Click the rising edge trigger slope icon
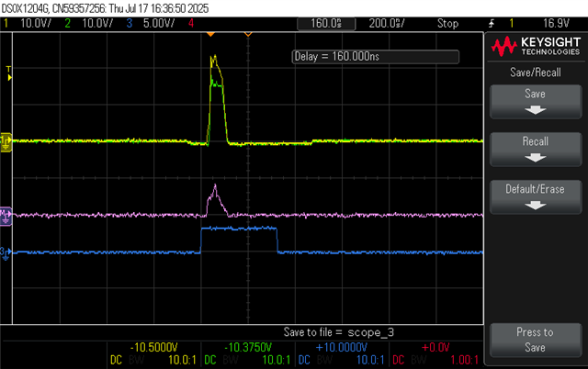The image size is (588, 369). 492,24
